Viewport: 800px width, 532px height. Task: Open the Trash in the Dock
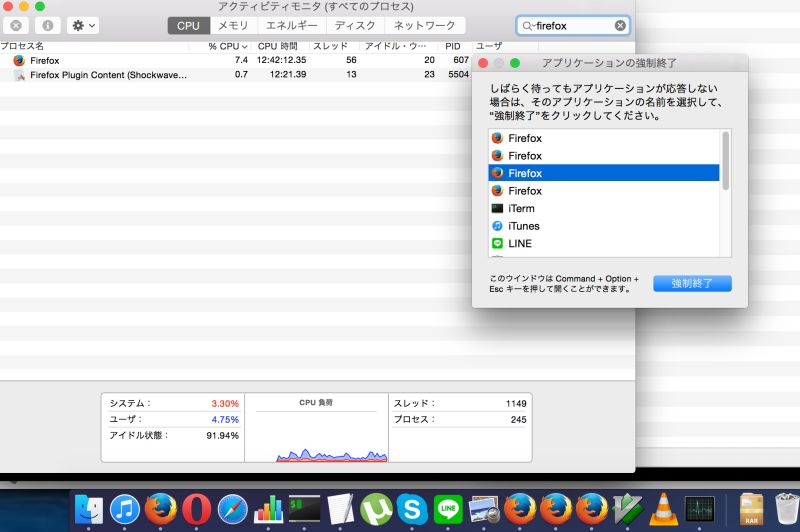pyautogui.click(x=787, y=509)
